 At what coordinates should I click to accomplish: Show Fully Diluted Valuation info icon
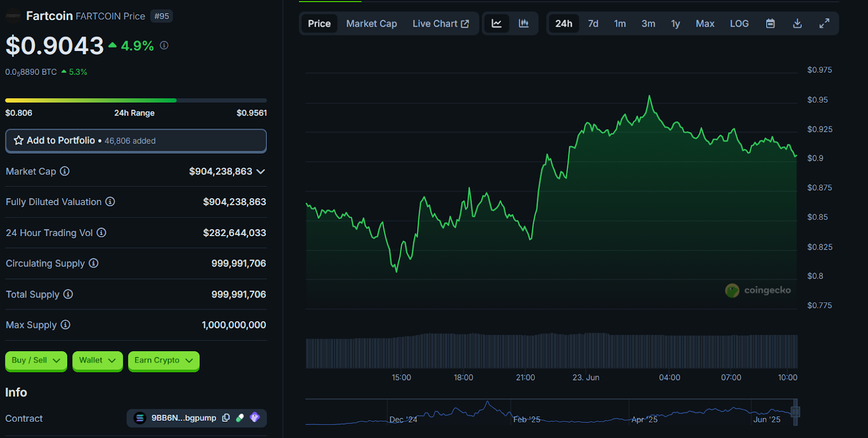(110, 202)
